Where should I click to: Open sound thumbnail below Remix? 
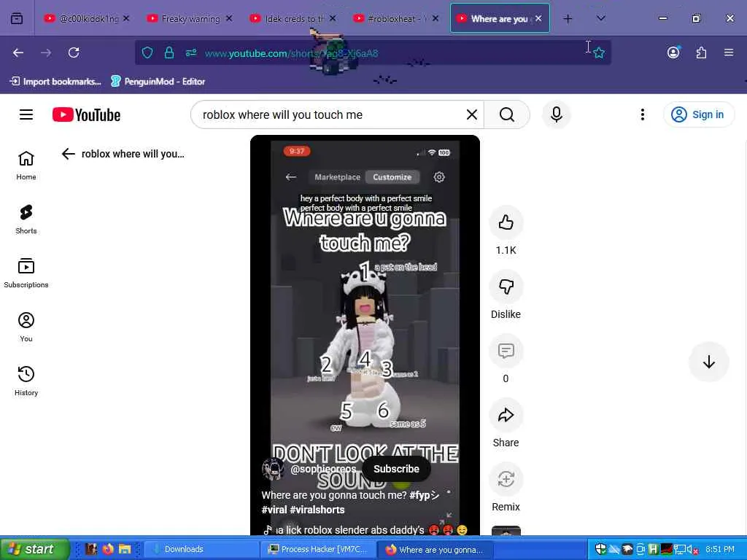[506, 531]
